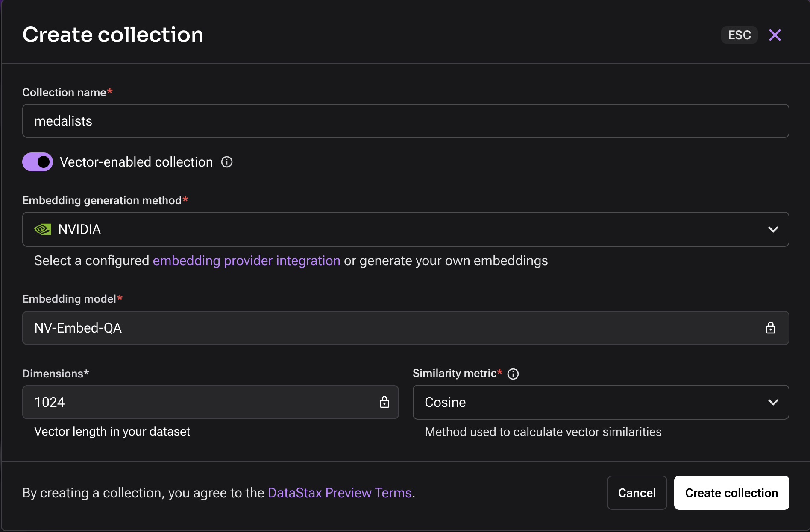
Task: Click the ESC badge near the title
Action: pyautogui.click(x=739, y=35)
